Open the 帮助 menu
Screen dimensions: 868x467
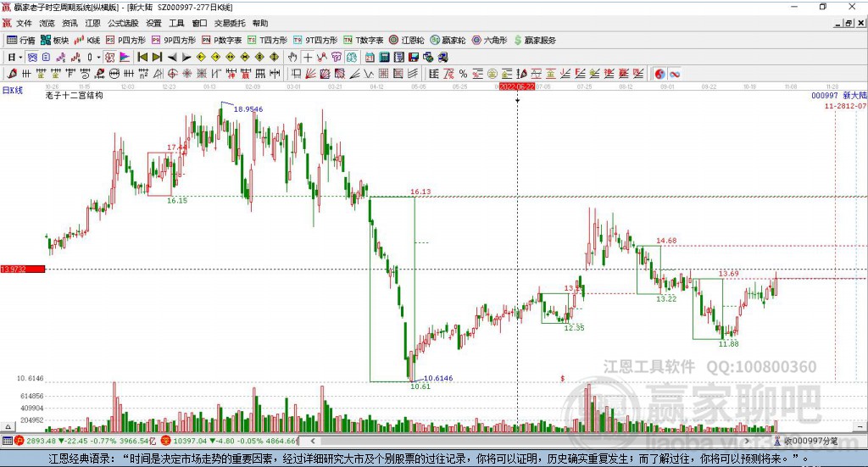tap(259, 23)
